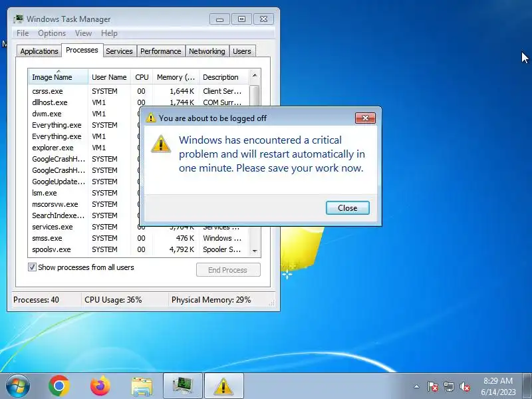Click the 1,644 K memory value
Screen dimensions: 532x399
tap(182, 91)
